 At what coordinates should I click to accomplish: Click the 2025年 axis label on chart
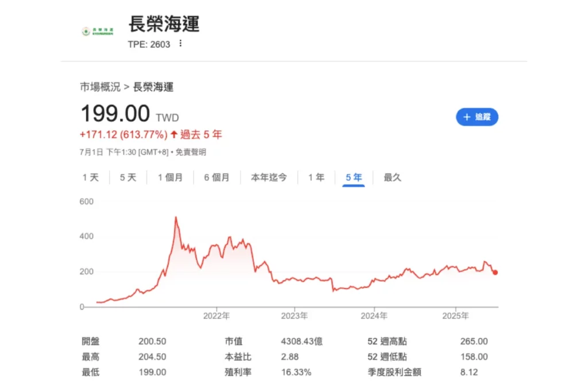pos(455,316)
